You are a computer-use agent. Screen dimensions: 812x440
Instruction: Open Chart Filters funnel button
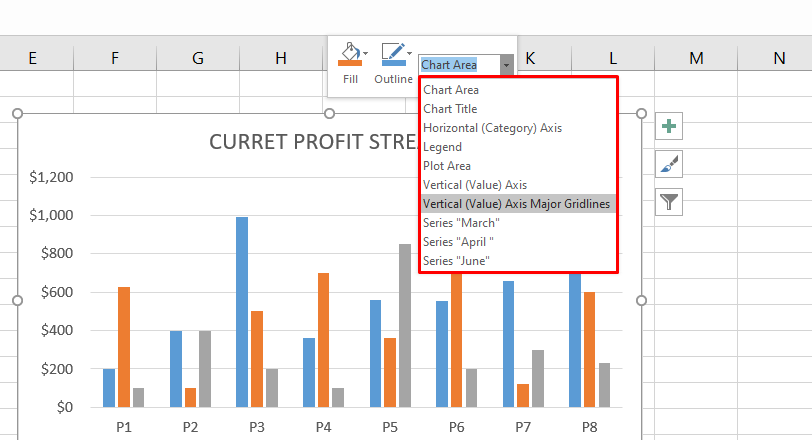click(x=669, y=202)
